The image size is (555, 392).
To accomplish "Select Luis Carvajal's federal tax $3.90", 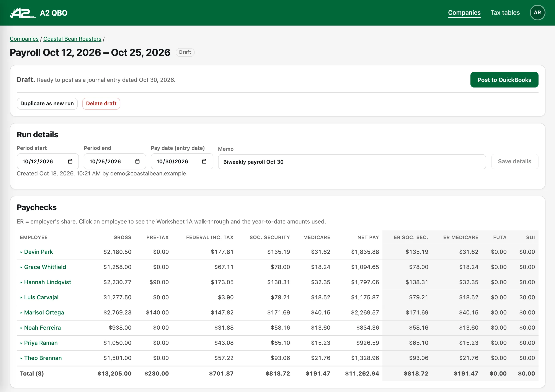I will click(226, 297).
